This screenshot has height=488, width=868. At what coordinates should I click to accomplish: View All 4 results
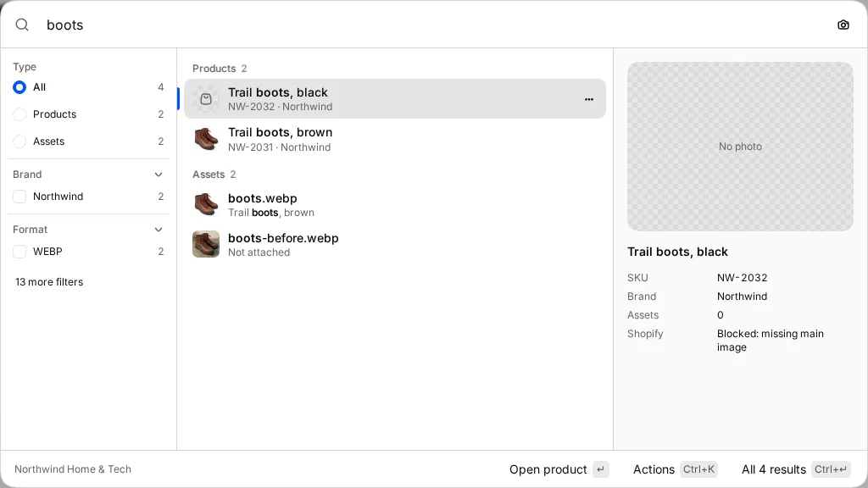tap(796, 469)
